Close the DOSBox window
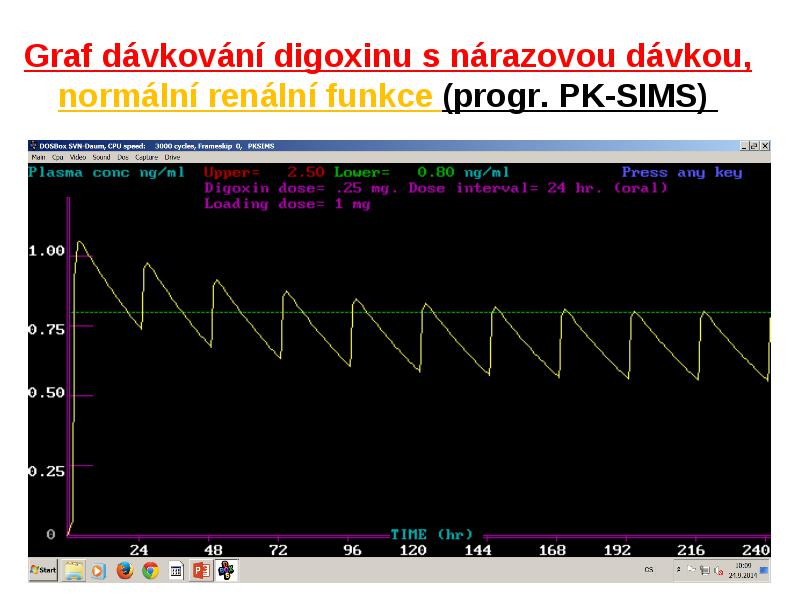The image size is (800, 600). tap(765, 146)
